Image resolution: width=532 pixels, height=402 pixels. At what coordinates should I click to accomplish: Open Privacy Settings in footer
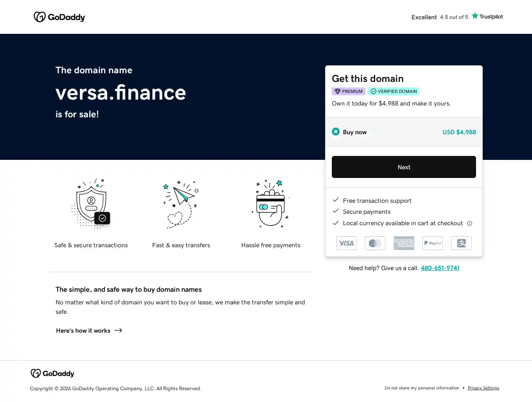point(483,388)
